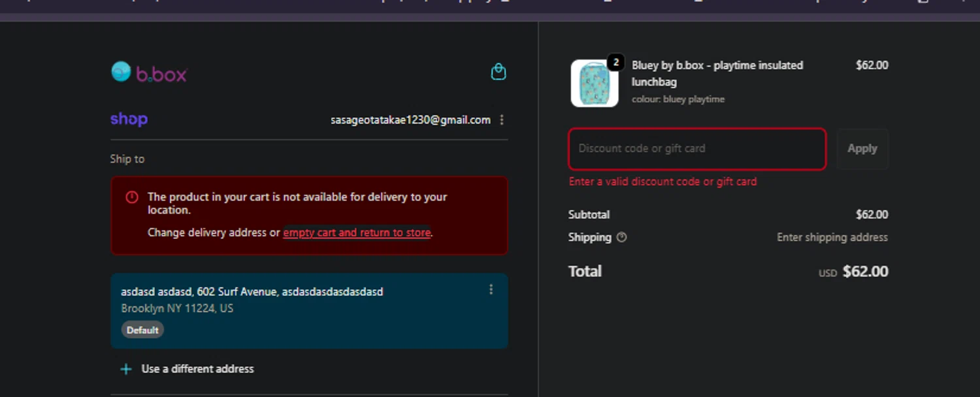
Task: Open the shopping bag cart icon
Action: 498,72
